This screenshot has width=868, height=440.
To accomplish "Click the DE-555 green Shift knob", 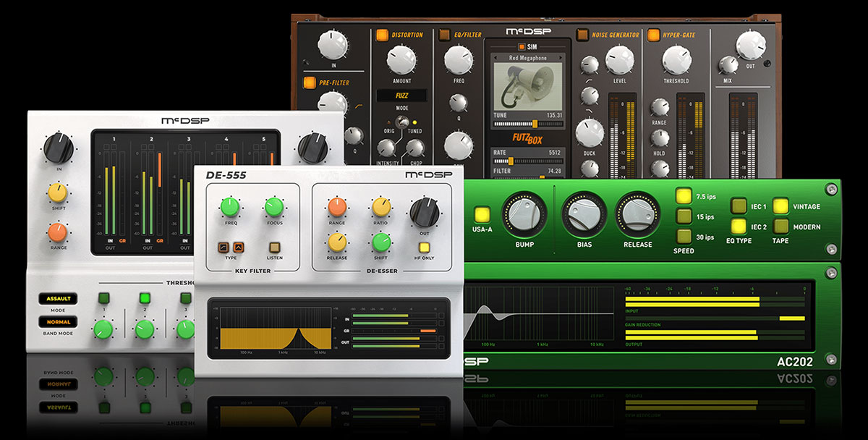I will 381,242.
